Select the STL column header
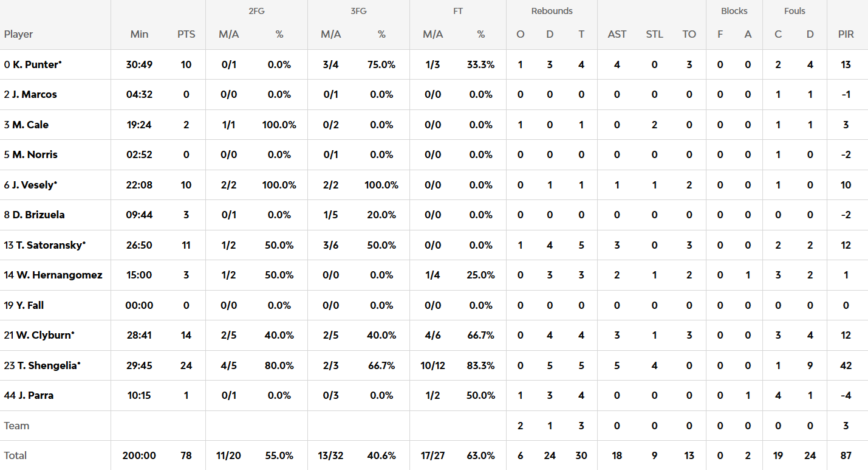 pos(654,34)
